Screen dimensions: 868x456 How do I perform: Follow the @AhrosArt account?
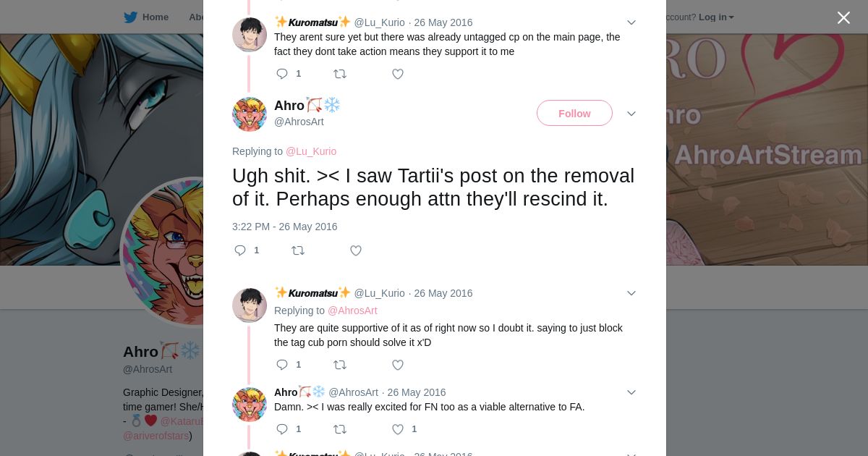574,113
